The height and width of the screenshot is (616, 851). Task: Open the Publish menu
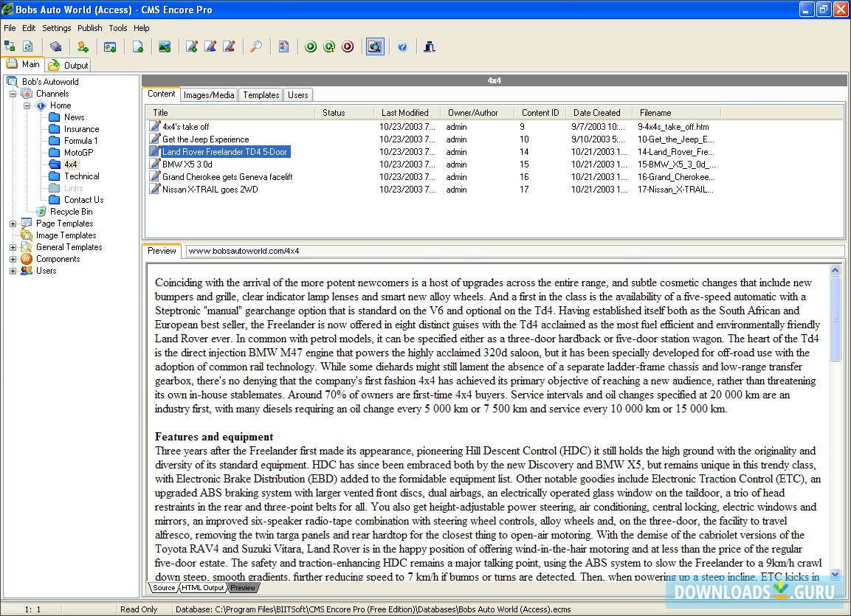coord(89,28)
